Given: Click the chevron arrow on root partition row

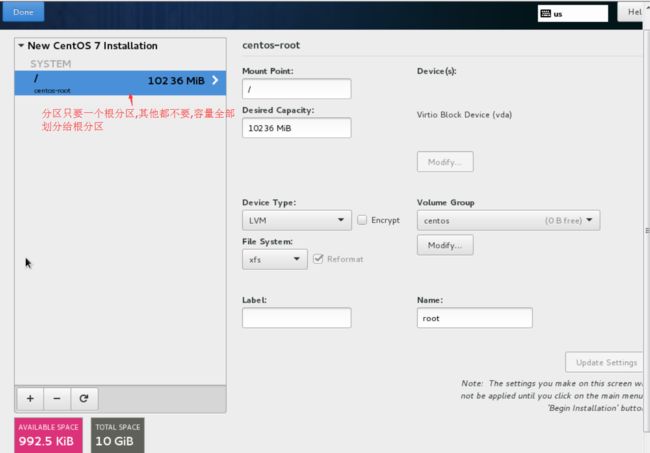Looking at the screenshot, I should [215, 80].
